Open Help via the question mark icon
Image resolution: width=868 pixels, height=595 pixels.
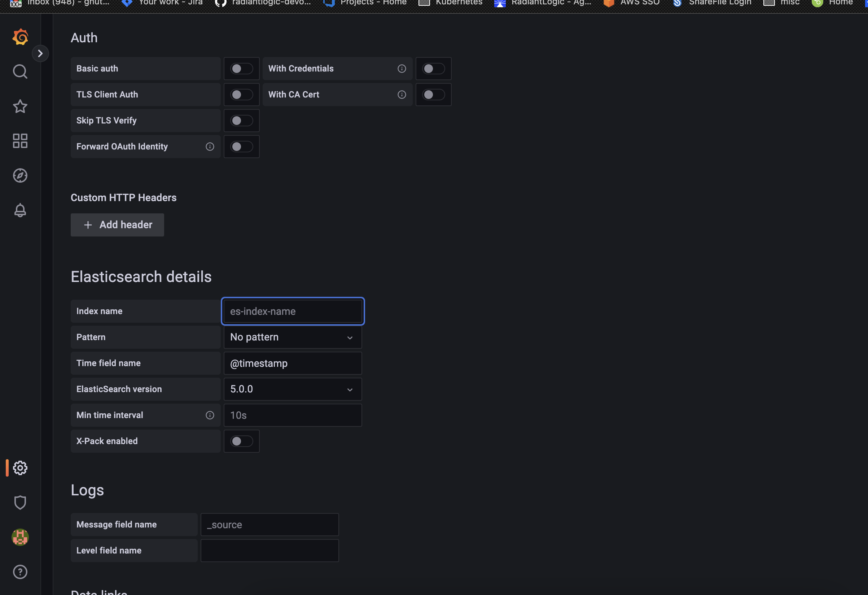(20, 572)
